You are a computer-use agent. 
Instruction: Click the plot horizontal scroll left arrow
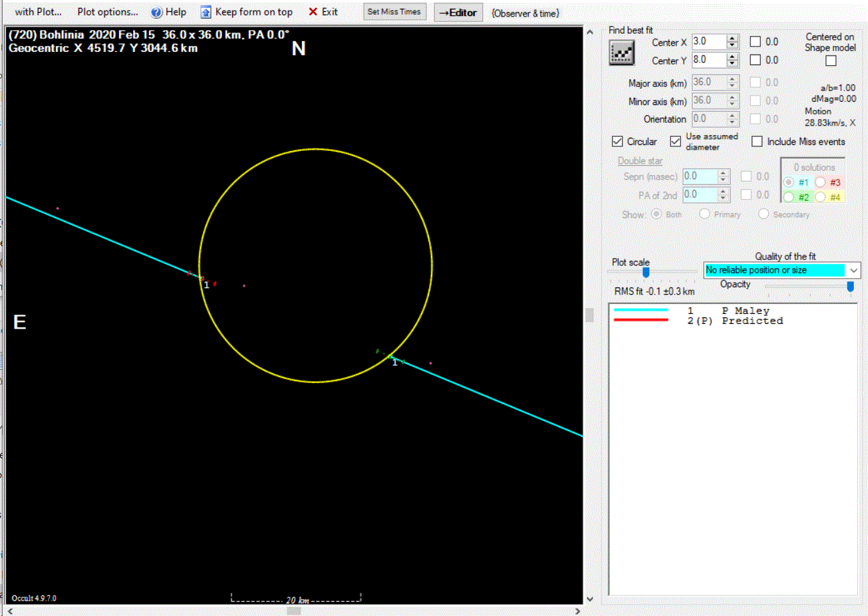point(11,611)
